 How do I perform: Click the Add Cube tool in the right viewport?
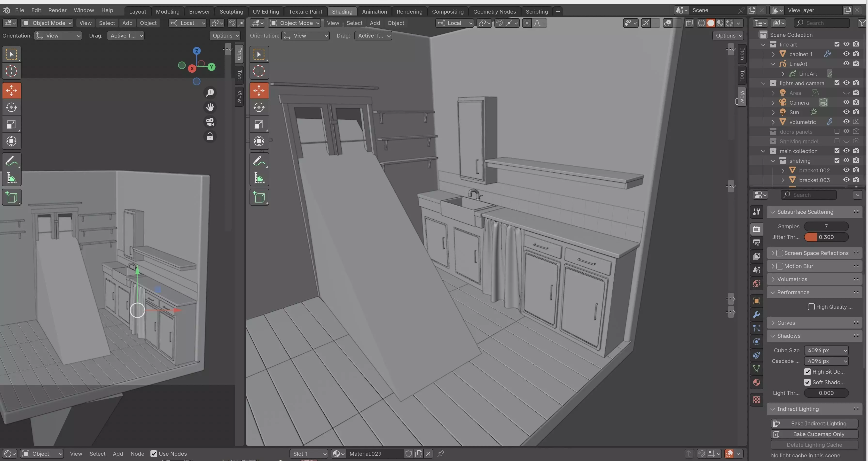(x=259, y=197)
